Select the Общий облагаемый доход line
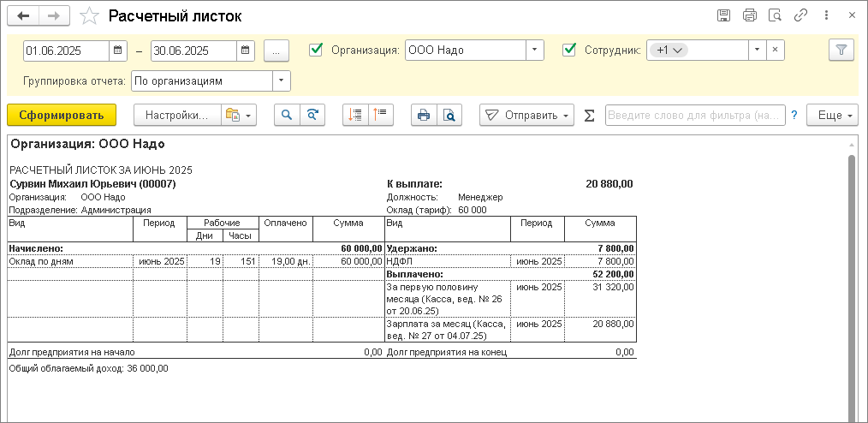Screen dimensions: 868x423 [x=89, y=368]
